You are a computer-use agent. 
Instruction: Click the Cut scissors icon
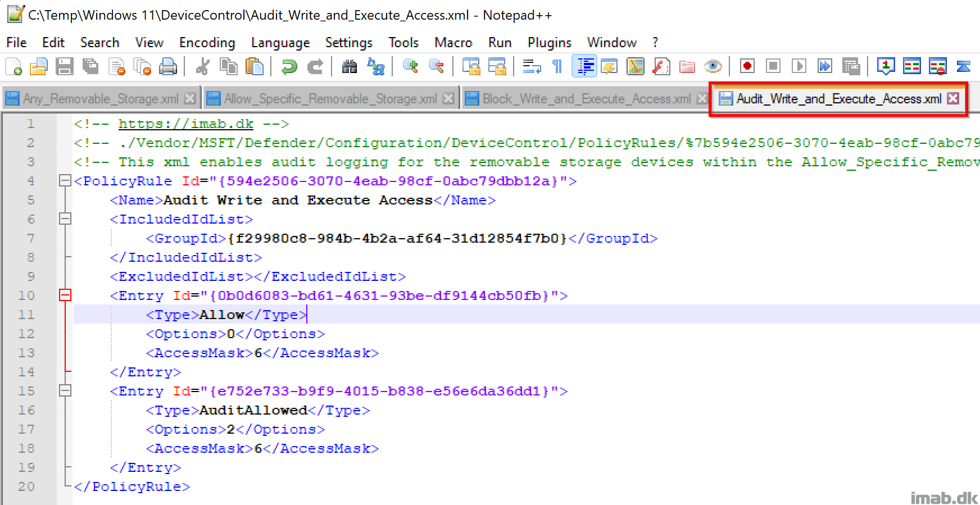[202, 66]
